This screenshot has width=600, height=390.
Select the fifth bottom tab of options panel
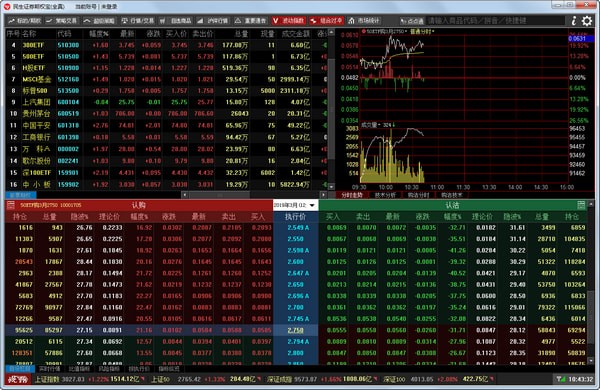[139, 369]
